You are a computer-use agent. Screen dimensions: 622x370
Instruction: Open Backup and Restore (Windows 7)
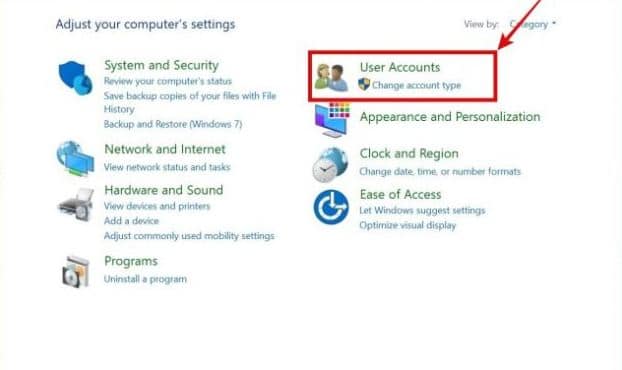pos(173,124)
